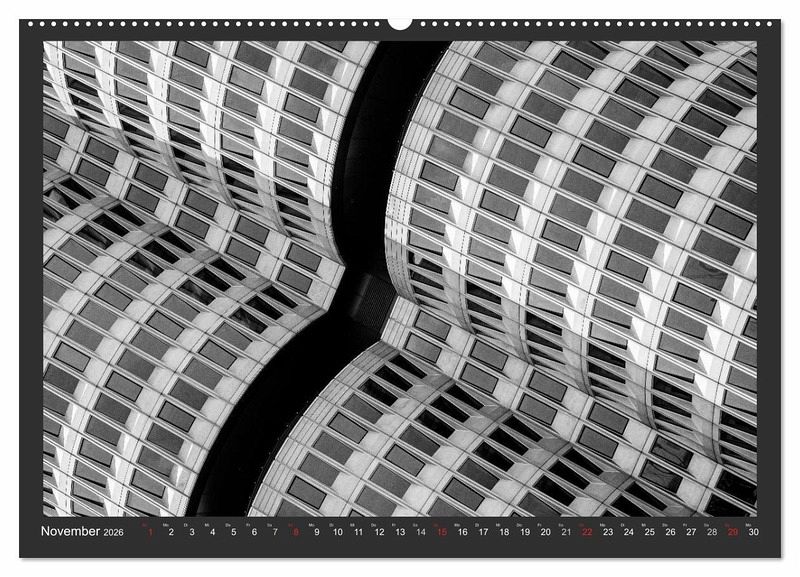Choose red Sunday date 22
This screenshot has height=577, width=800.
pyautogui.click(x=587, y=532)
